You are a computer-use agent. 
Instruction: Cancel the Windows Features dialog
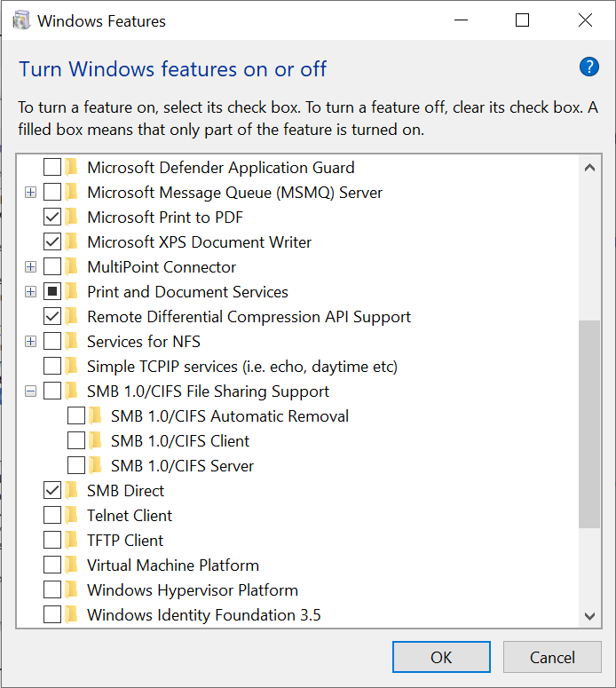[x=552, y=657]
